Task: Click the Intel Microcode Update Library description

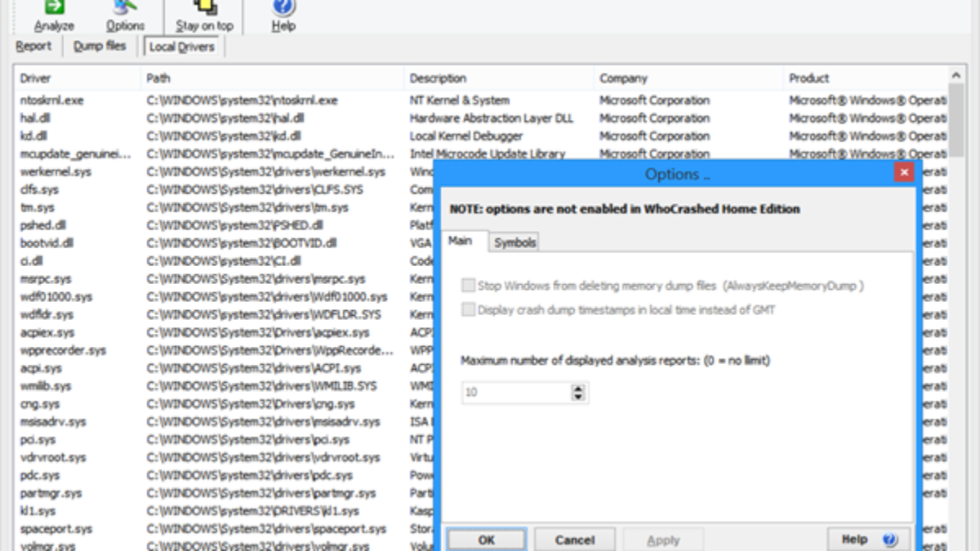Action: [x=488, y=154]
